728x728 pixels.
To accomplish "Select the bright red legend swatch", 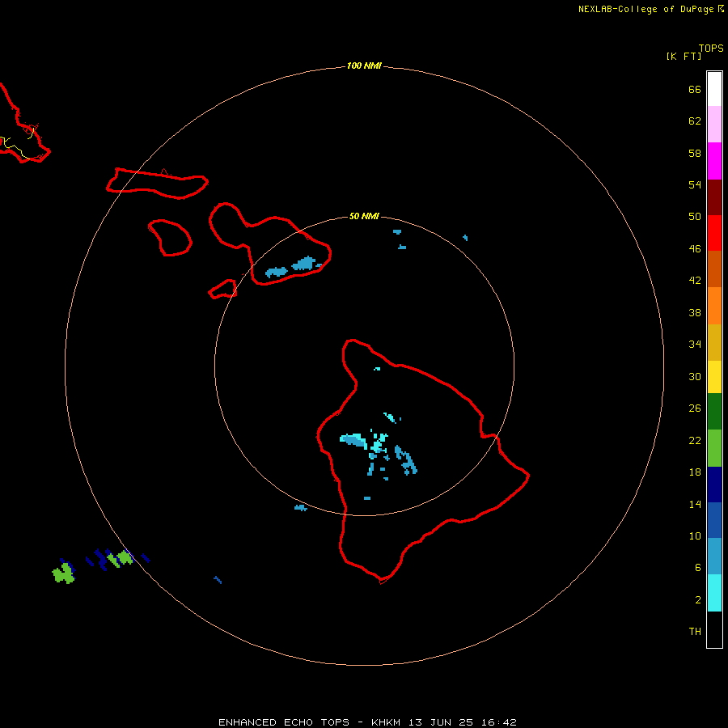I will click(714, 233).
